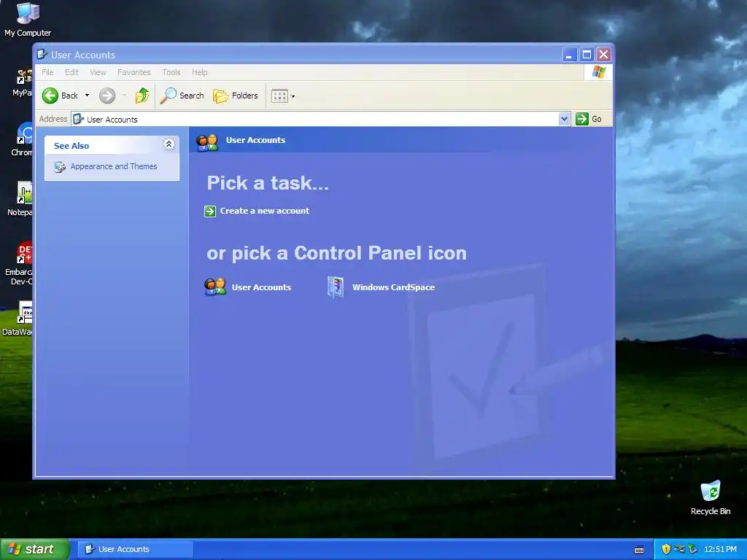Maximize the User Accounts window
This screenshot has width=747, height=560.
pos(587,55)
